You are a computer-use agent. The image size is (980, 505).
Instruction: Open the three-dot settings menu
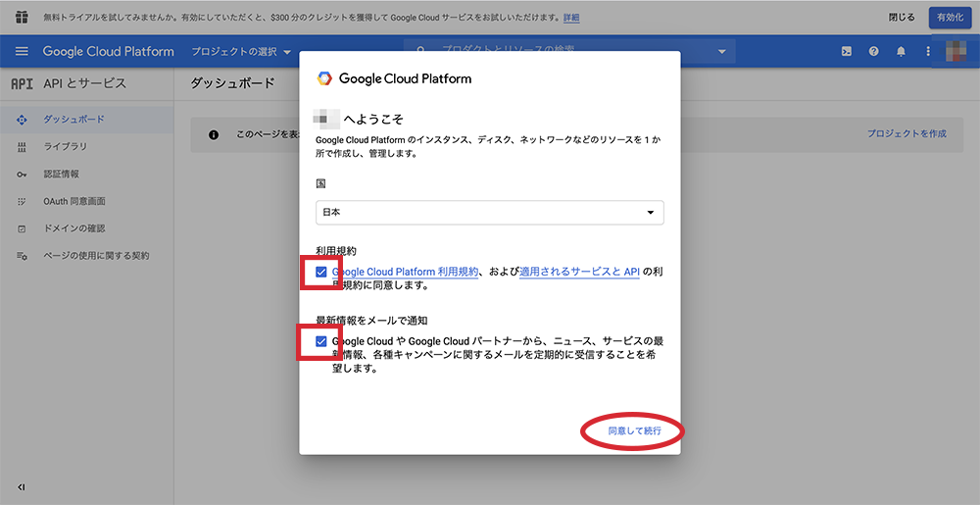pyautogui.click(x=928, y=51)
